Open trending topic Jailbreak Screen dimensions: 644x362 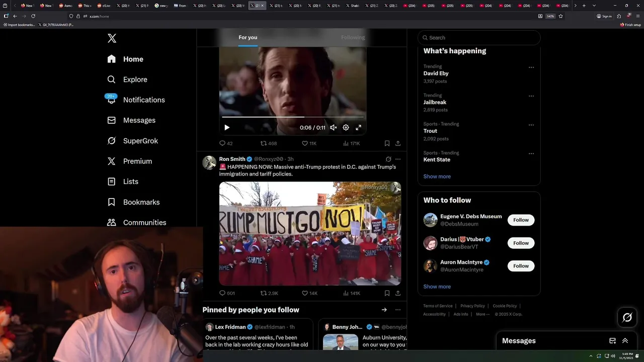point(435,102)
